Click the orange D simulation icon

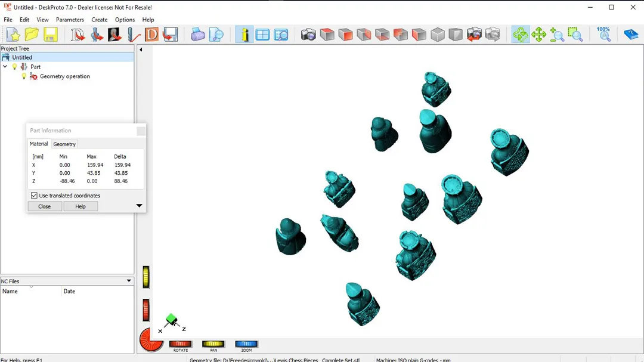[151, 35]
